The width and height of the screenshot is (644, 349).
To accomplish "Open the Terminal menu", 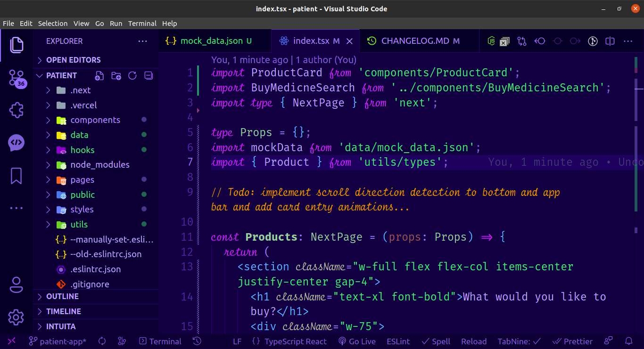I will (142, 23).
